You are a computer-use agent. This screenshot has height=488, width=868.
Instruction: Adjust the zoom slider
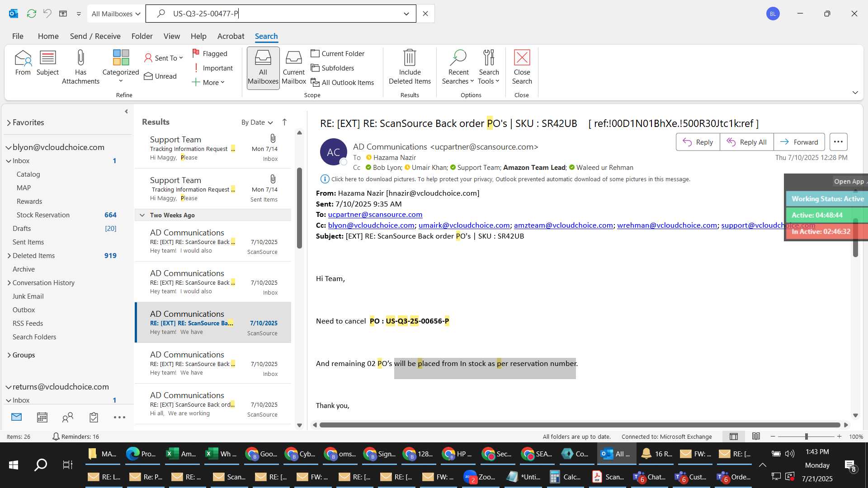click(806, 436)
